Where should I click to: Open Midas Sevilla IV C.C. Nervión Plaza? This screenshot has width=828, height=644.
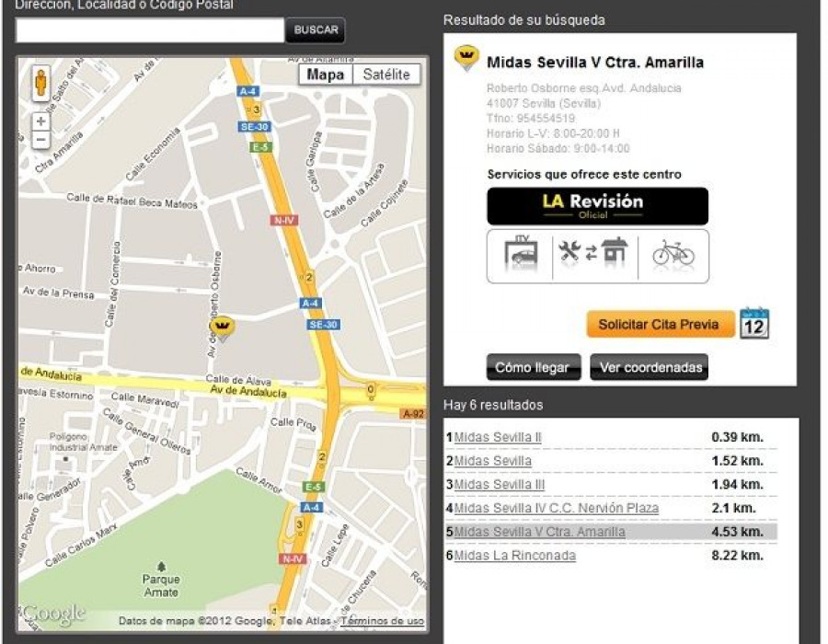(556, 509)
